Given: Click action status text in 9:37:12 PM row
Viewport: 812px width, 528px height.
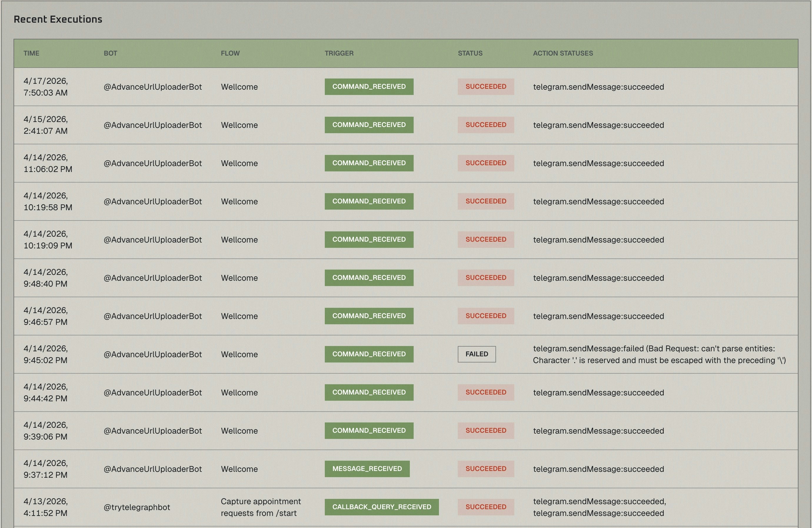Looking at the screenshot, I should point(598,469).
